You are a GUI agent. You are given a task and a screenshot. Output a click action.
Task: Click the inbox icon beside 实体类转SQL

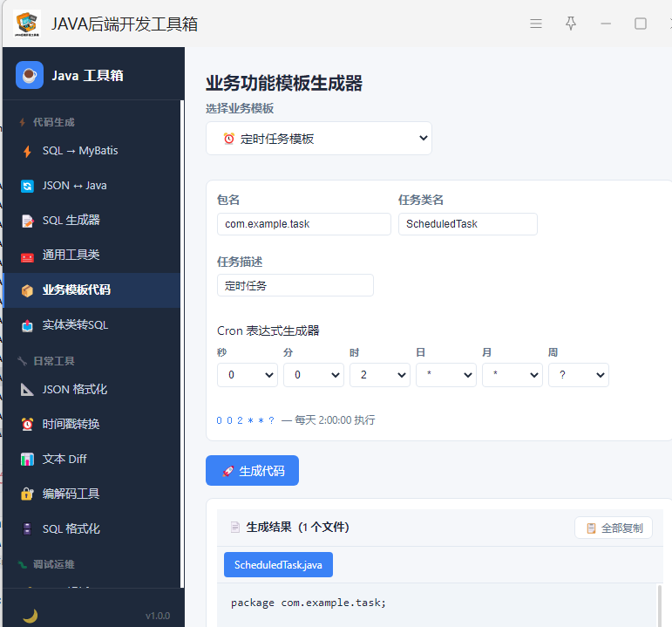click(27, 325)
